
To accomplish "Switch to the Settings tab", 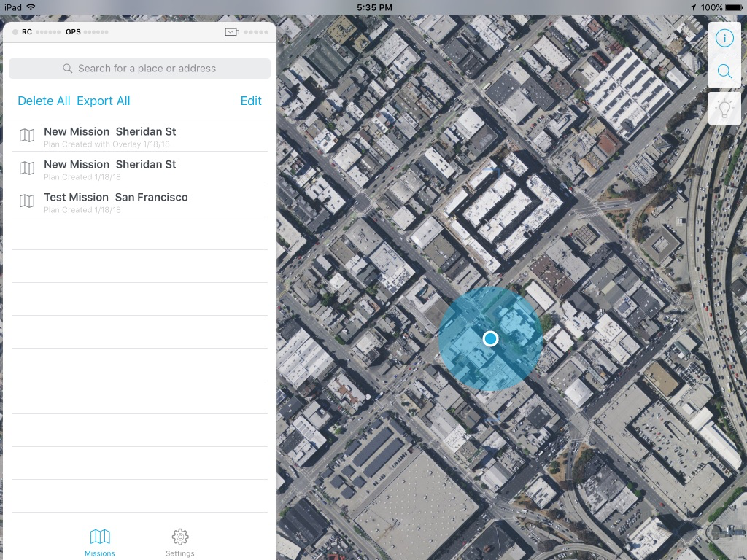I will 179,542.
